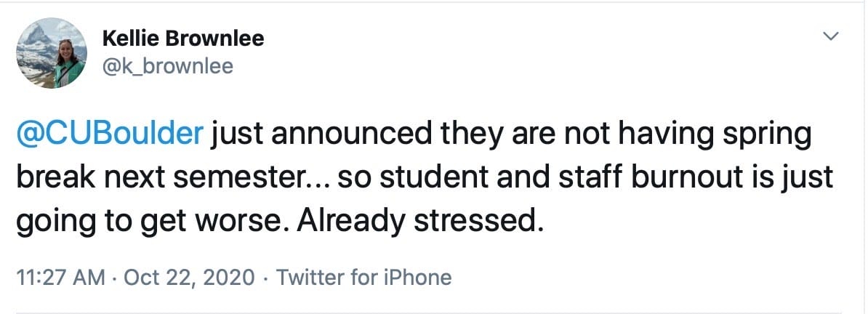Click the Oct 22, 2020 date
This screenshot has width=868, height=314.
pyautogui.click(x=190, y=277)
